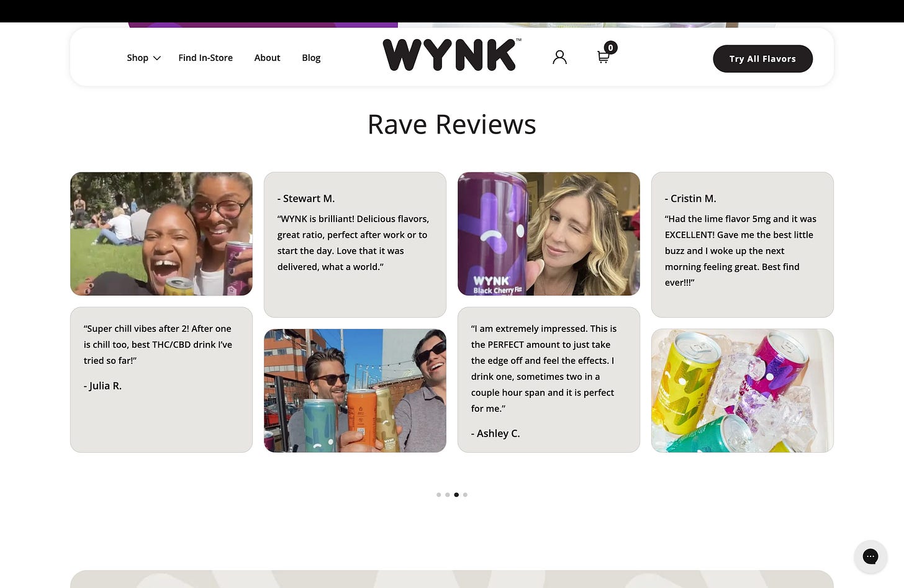Go to the About page
The image size is (904, 588).
267,58
